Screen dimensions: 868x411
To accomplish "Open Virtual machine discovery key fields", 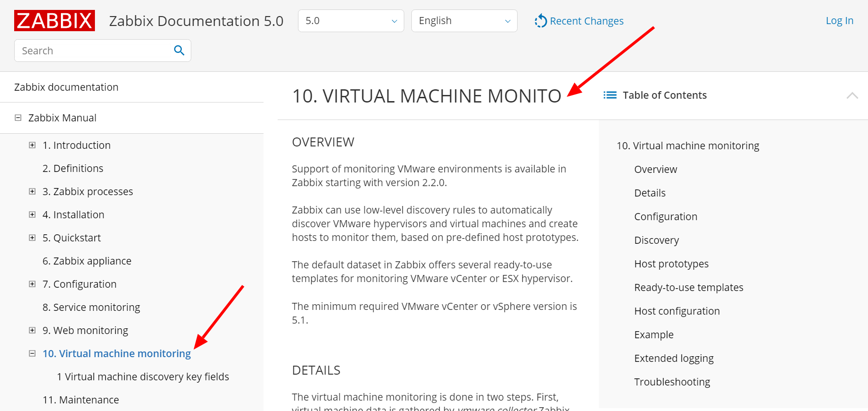I will [x=143, y=377].
